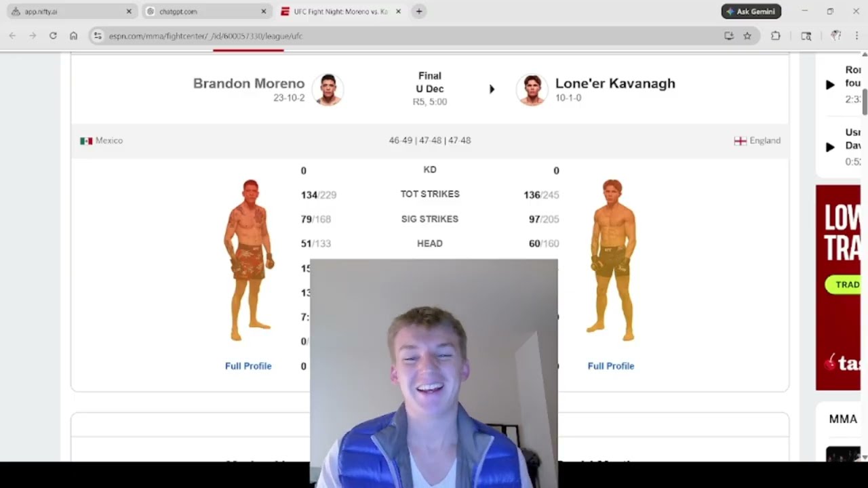Close the UFC Fight Night tab
The width and height of the screenshot is (868, 488).
point(398,12)
